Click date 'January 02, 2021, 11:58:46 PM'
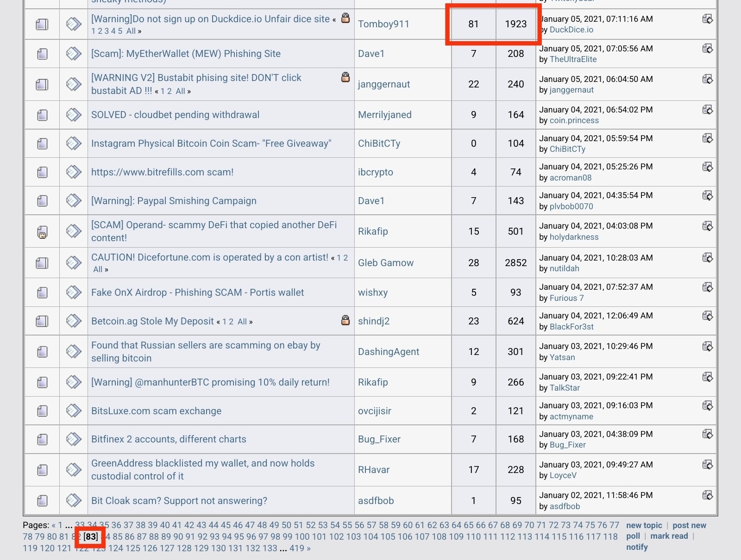Image resolution: width=741 pixels, height=560 pixels. (596, 495)
